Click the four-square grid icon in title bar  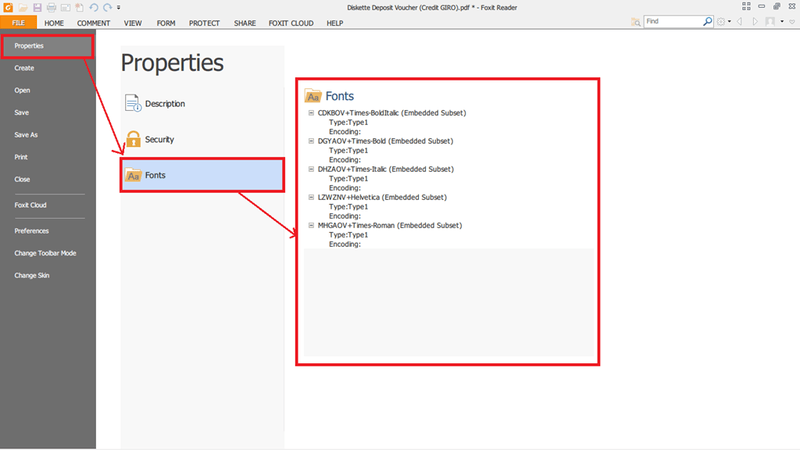click(x=746, y=6)
